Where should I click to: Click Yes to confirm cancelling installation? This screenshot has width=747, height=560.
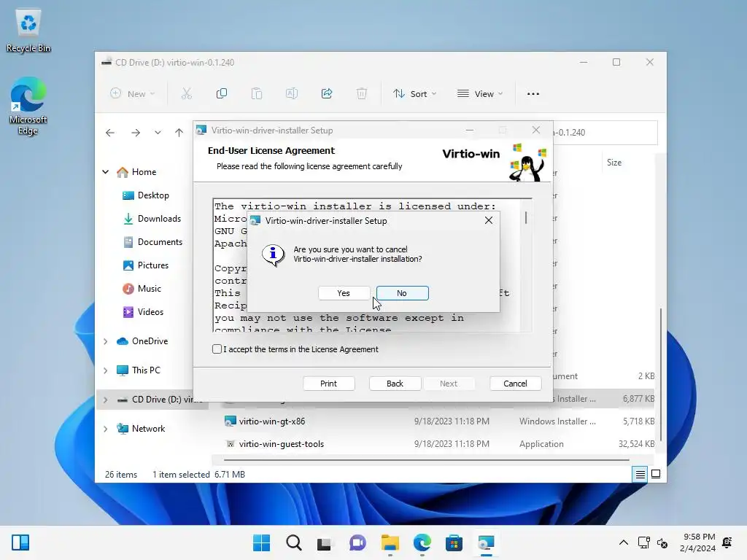(344, 293)
